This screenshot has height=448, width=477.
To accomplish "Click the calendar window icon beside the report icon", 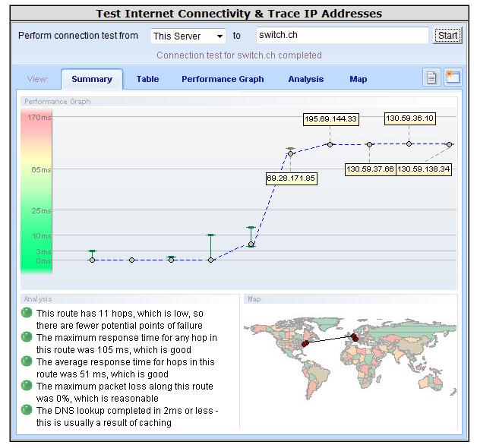I will pyautogui.click(x=453, y=77).
